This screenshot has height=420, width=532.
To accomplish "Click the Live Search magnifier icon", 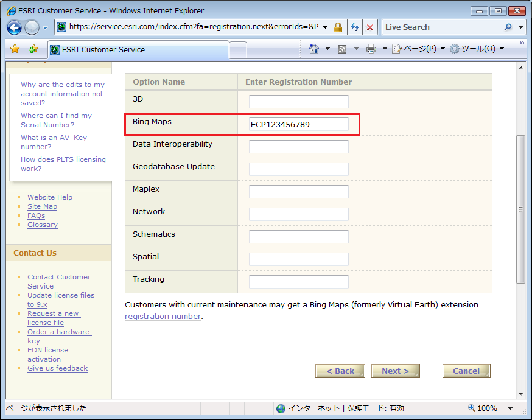I will [508, 27].
